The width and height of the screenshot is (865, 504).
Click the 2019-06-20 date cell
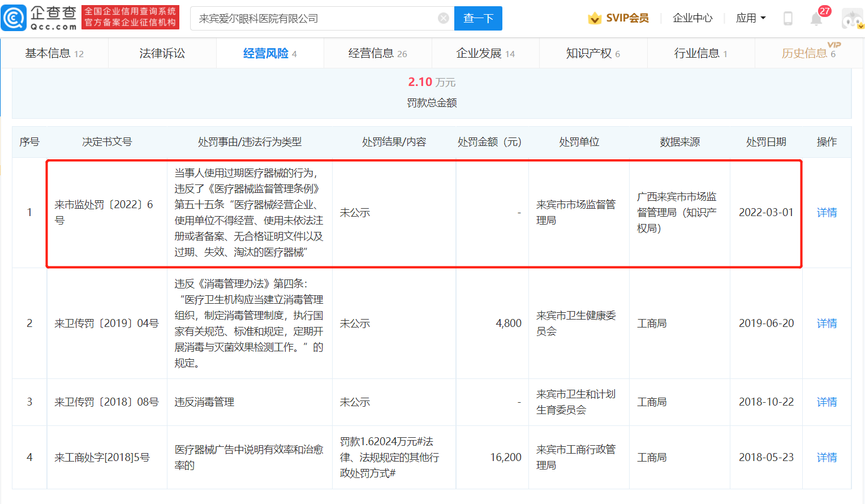click(766, 323)
